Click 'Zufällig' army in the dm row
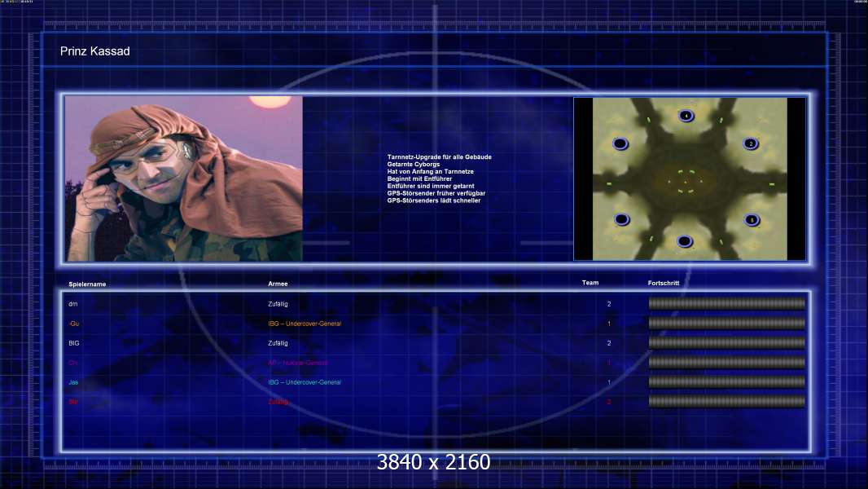The image size is (868, 489). pyautogui.click(x=278, y=304)
